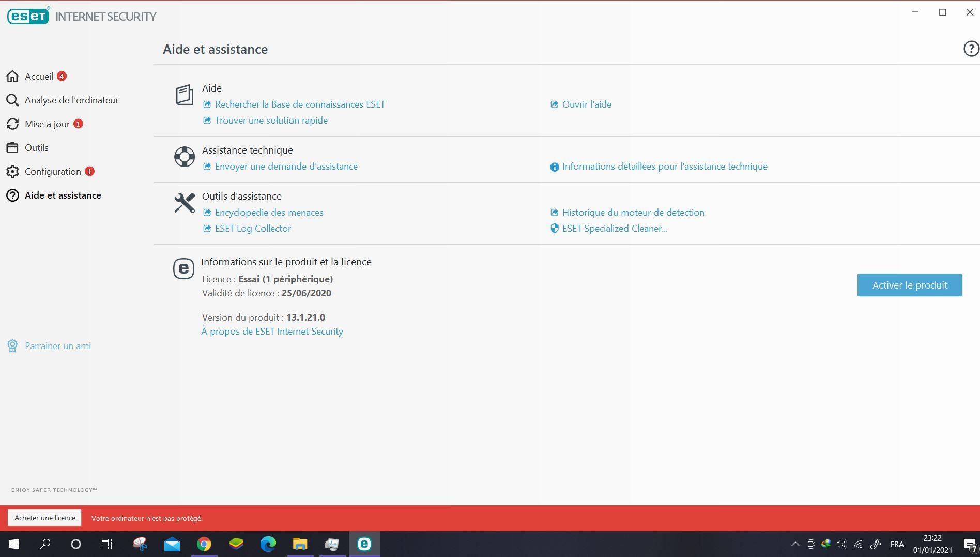This screenshot has width=980, height=557.
Task: Open Informations détaillées pour l'assistance technique
Action: coord(665,167)
